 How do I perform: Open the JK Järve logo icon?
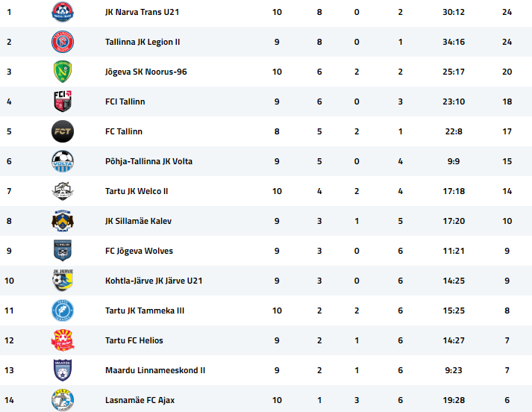pos(63,281)
